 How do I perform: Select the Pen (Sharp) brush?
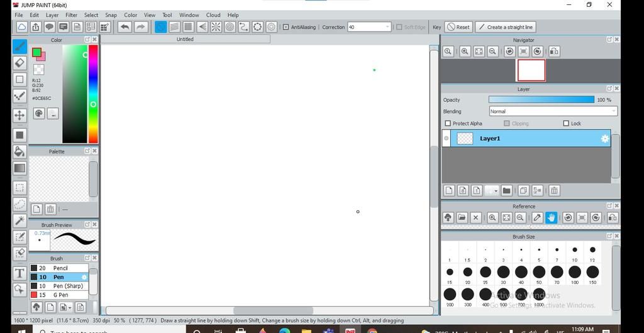click(58, 286)
